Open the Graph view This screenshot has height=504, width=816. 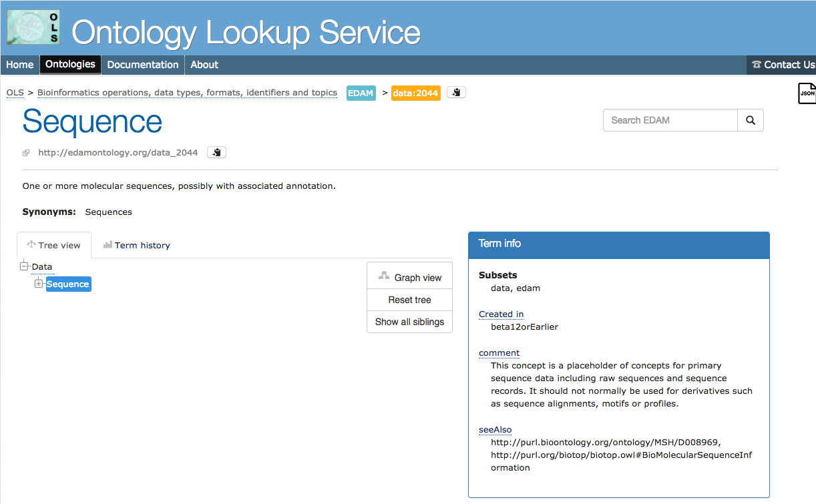click(409, 278)
